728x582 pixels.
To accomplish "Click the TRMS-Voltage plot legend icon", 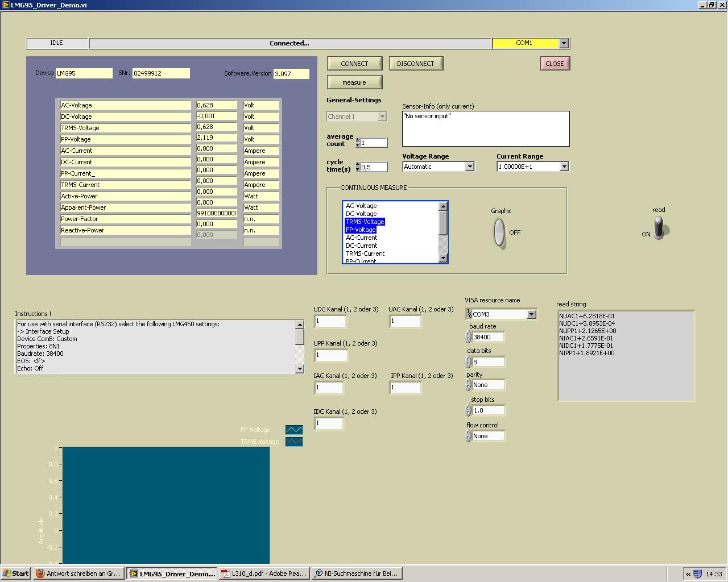I will click(294, 442).
